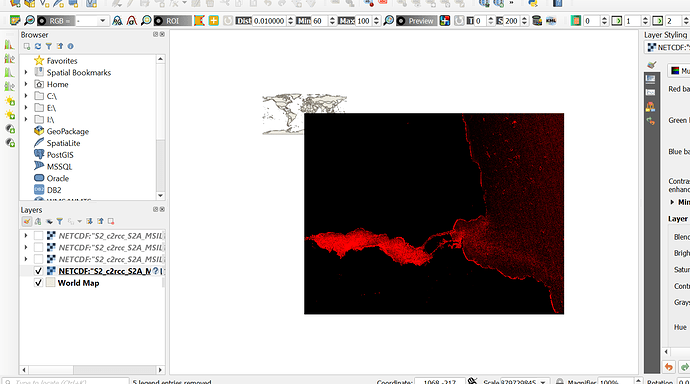Open the KML export icon
Image resolution: width=690 pixels, height=384 pixels.
(551, 21)
